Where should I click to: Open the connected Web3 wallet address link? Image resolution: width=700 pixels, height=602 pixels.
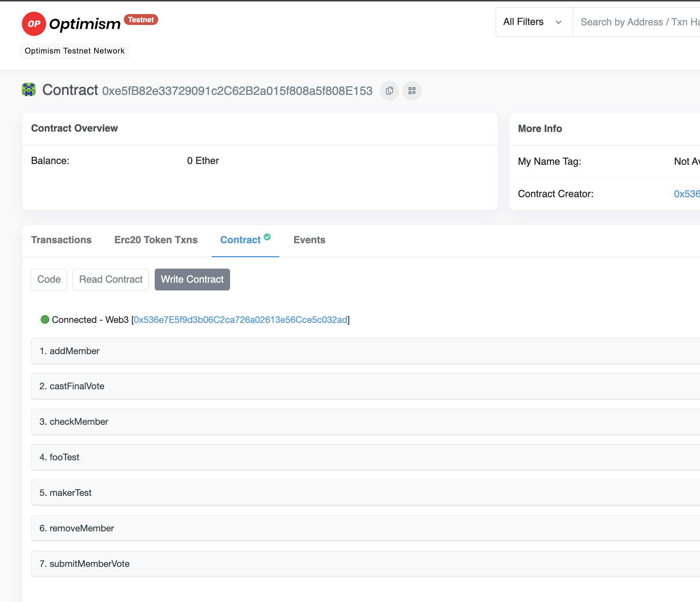point(241,320)
